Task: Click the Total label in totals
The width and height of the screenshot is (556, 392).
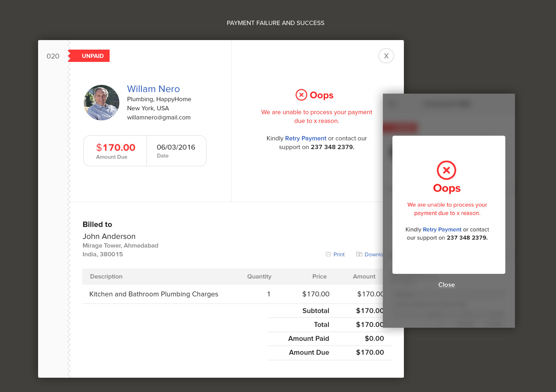Action: 321,325
